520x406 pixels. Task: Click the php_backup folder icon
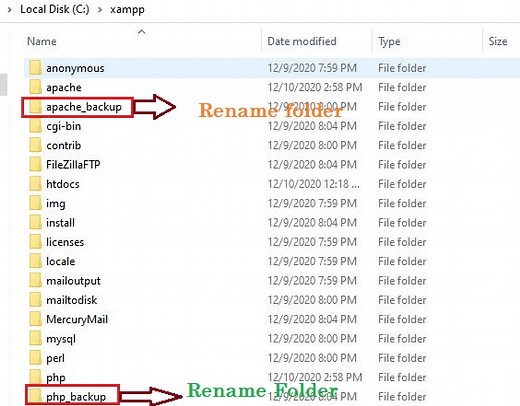[x=35, y=397]
